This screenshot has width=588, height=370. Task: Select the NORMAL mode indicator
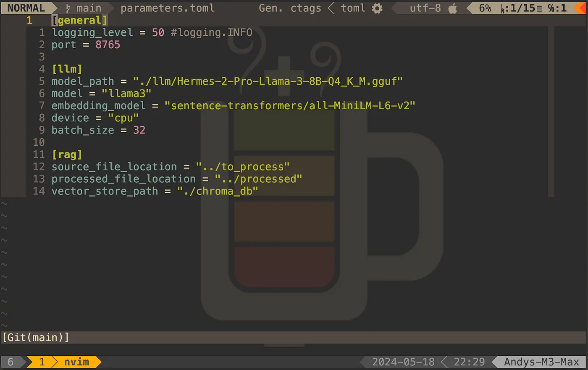26,8
